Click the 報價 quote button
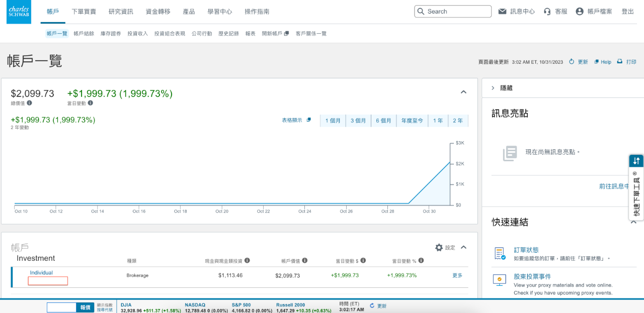 click(85, 307)
